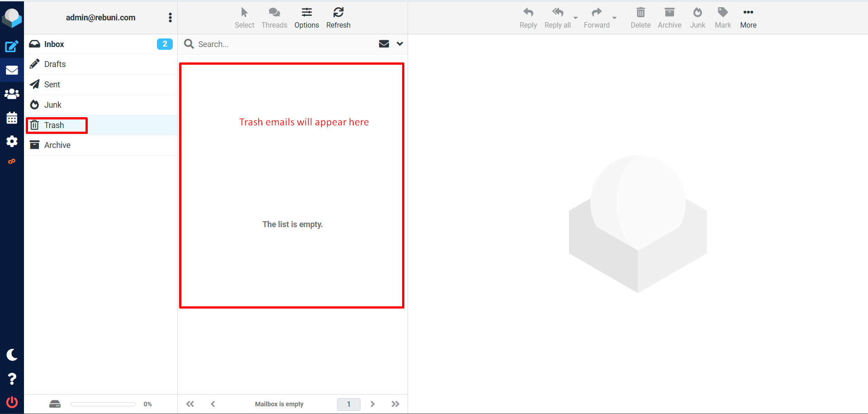This screenshot has height=414, width=868.
Task: Open the Inbox folder
Action: click(54, 44)
